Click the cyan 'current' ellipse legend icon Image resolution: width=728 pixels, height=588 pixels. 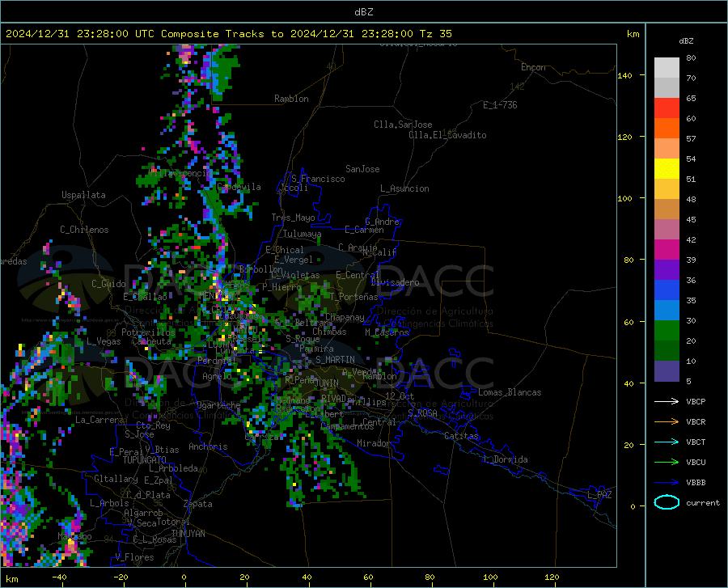pos(667,502)
